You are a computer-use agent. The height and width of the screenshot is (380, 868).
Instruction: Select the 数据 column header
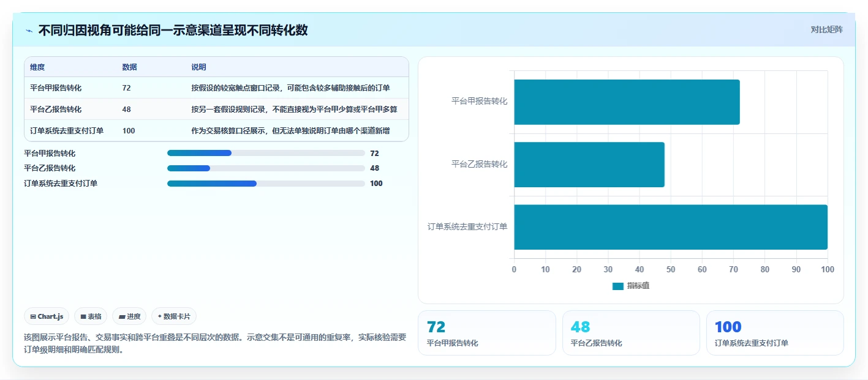[130, 67]
